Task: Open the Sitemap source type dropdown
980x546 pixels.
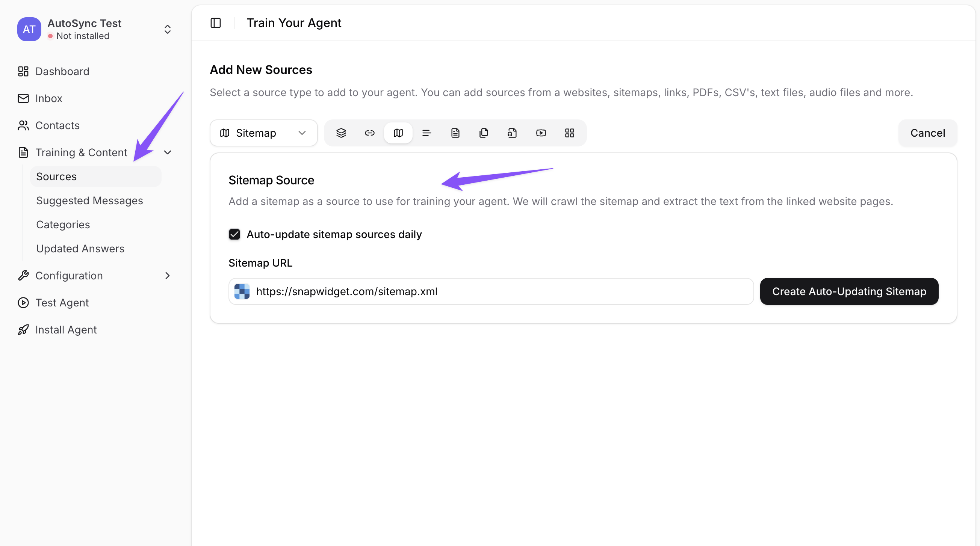Action: pos(263,133)
